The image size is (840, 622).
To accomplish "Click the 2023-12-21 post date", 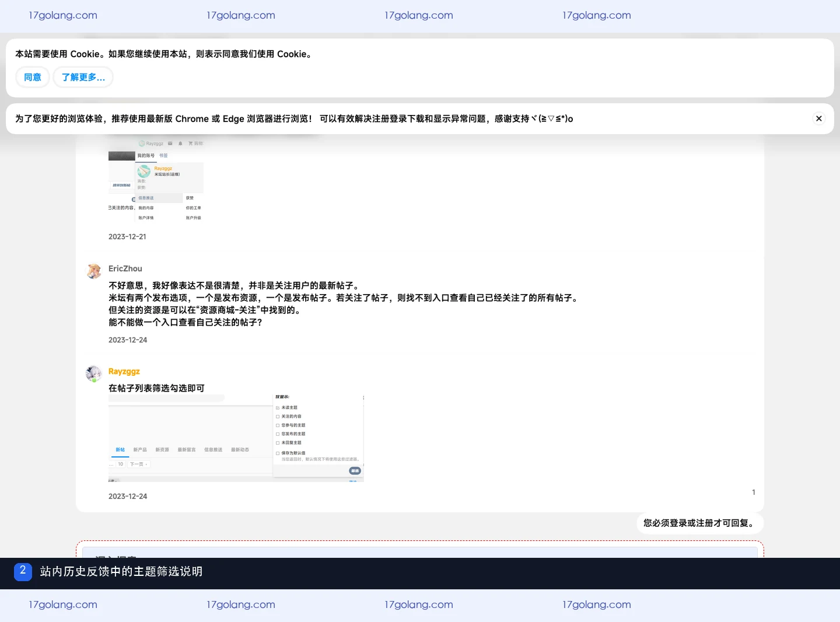I will tap(127, 236).
